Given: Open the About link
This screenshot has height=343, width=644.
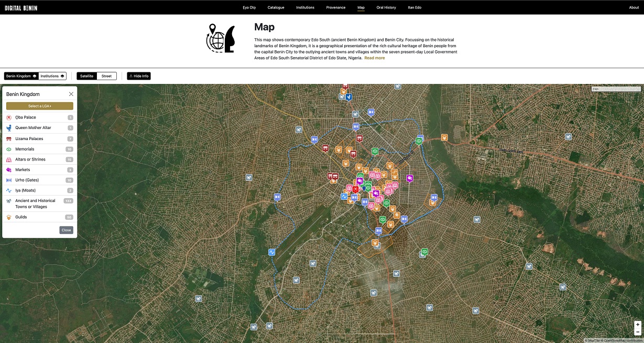Looking at the screenshot, I should coord(634,8).
